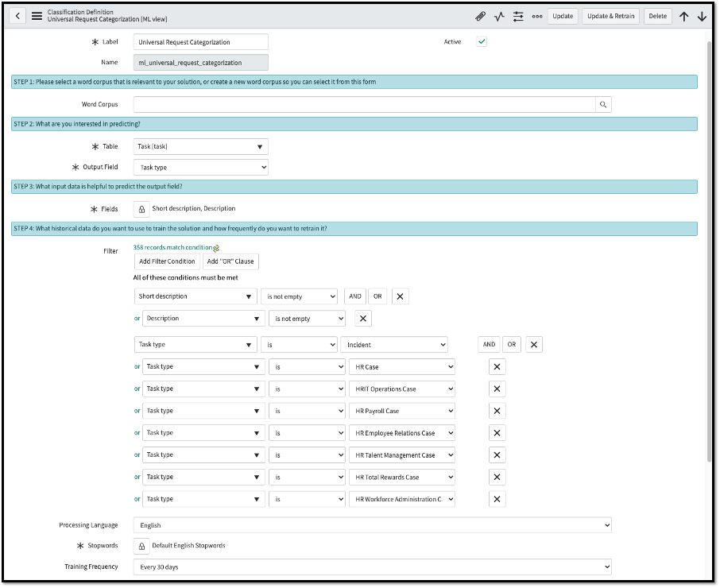
Task: Open the Output Field dropdown
Action: 200,167
